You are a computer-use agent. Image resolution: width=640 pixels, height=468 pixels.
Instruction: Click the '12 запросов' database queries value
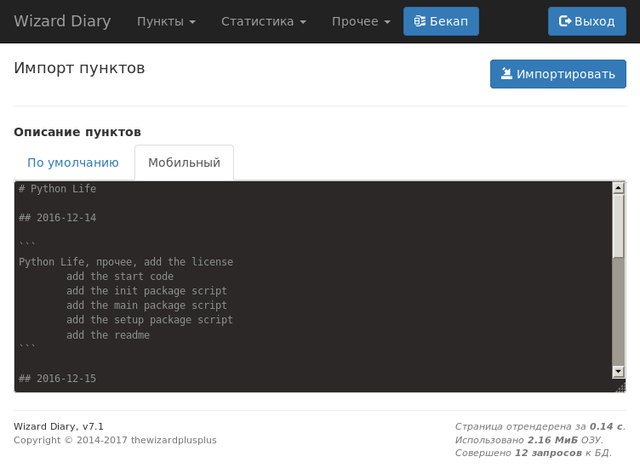(548, 453)
